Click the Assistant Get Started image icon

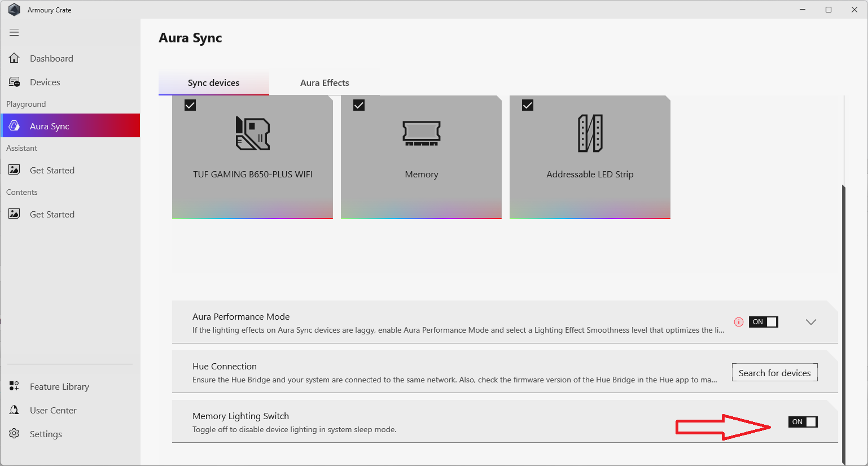pos(15,170)
